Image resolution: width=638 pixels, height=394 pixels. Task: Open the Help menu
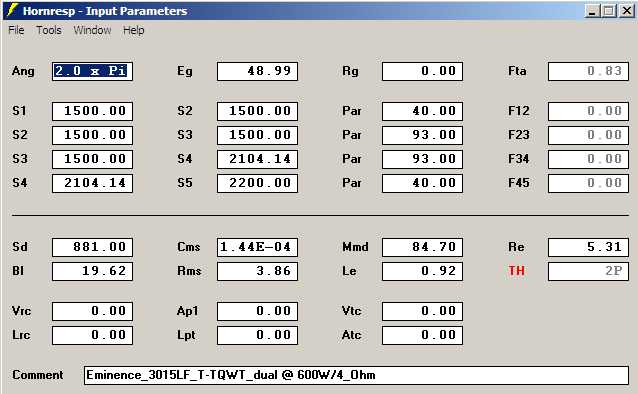coord(134,30)
